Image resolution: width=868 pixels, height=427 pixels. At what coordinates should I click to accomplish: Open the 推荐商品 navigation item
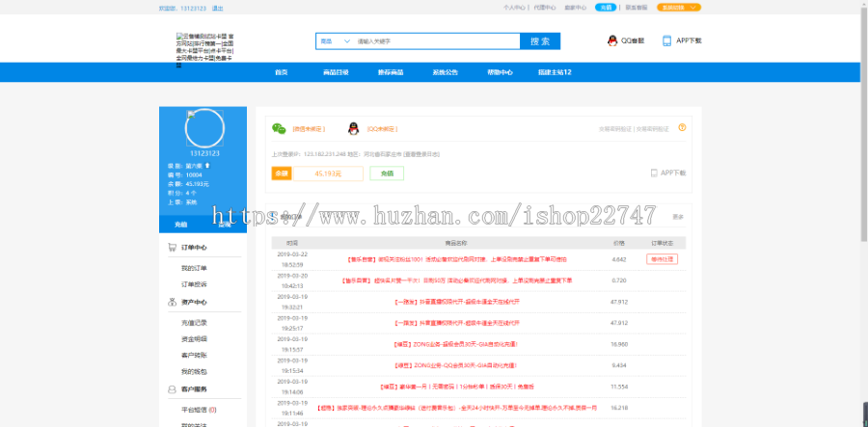tap(391, 72)
